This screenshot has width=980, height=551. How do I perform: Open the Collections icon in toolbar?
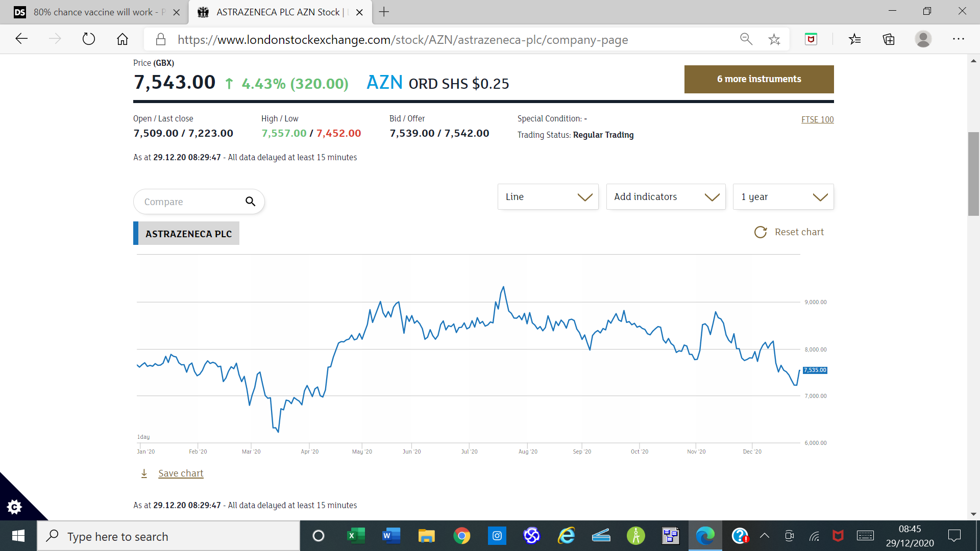click(889, 39)
